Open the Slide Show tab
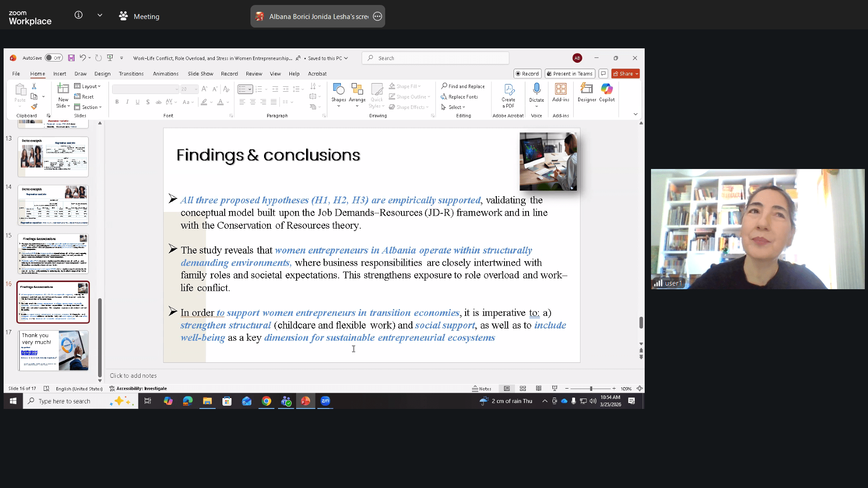This screenshot has height=488, width=868. coord(200,74)
